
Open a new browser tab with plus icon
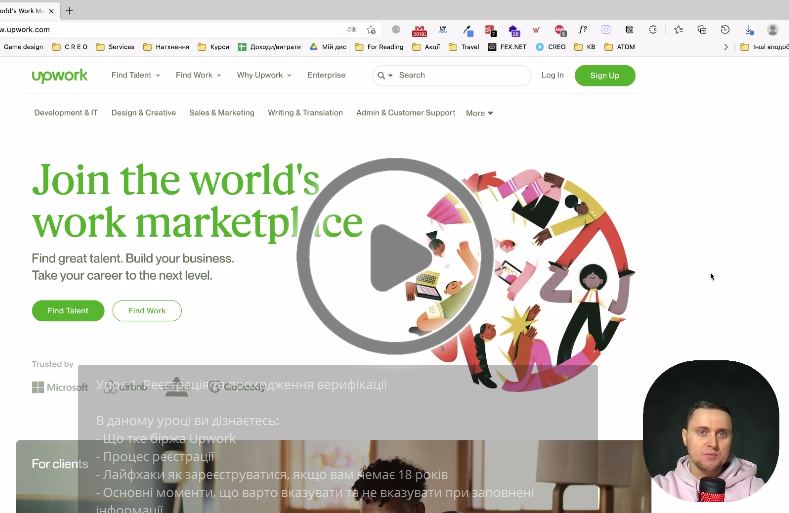69,11
